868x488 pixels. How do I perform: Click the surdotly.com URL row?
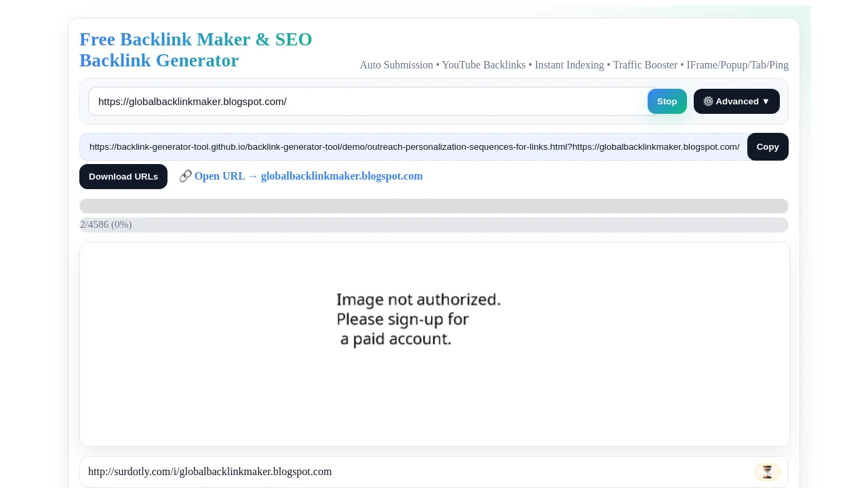pos(434,472)
